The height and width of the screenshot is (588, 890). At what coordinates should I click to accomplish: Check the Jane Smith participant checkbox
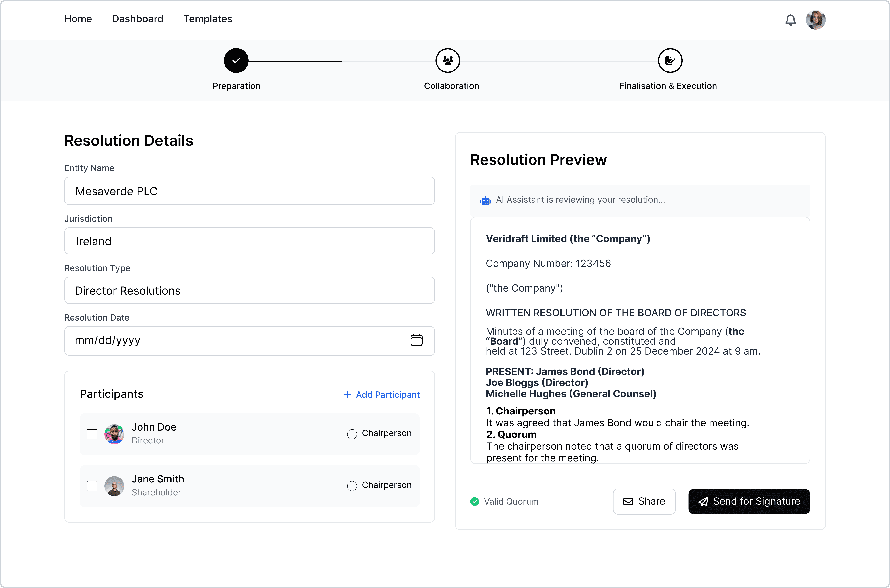pyautogui.click(x=92, y=486)
